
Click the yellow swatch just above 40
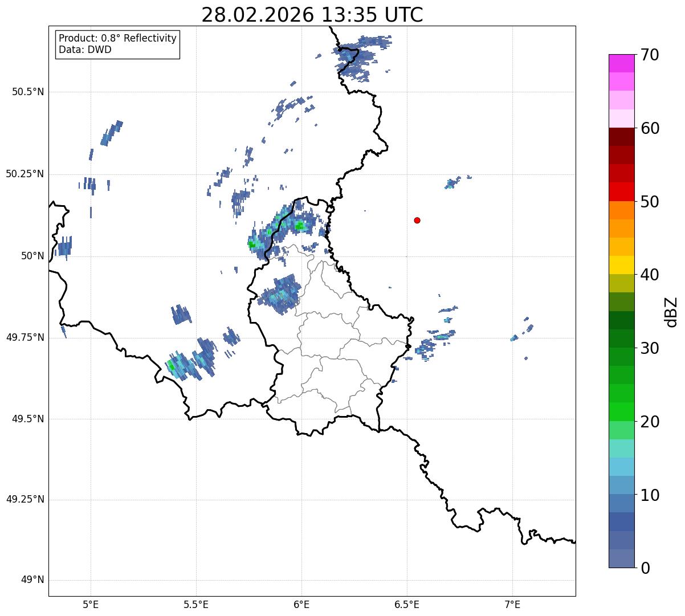pos(622,265)
